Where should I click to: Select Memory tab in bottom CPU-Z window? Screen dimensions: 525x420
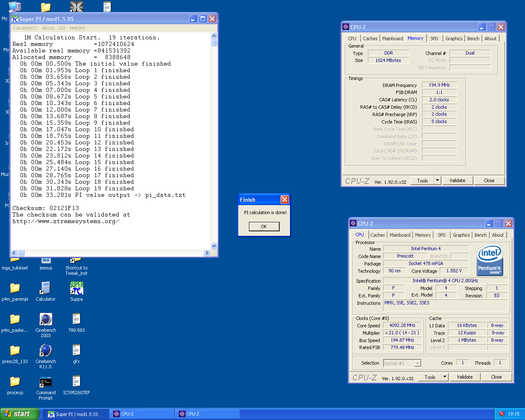pyautogui.click(x=423, y=235)
